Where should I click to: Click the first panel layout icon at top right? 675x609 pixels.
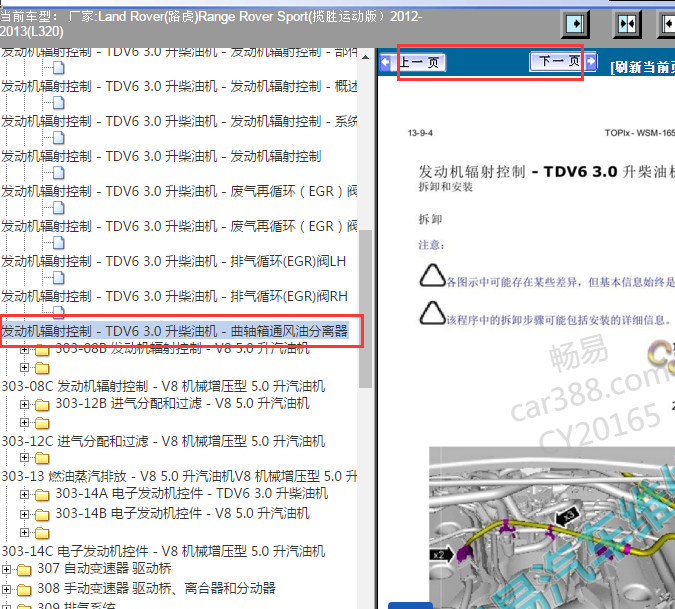[x=576, y=24]
